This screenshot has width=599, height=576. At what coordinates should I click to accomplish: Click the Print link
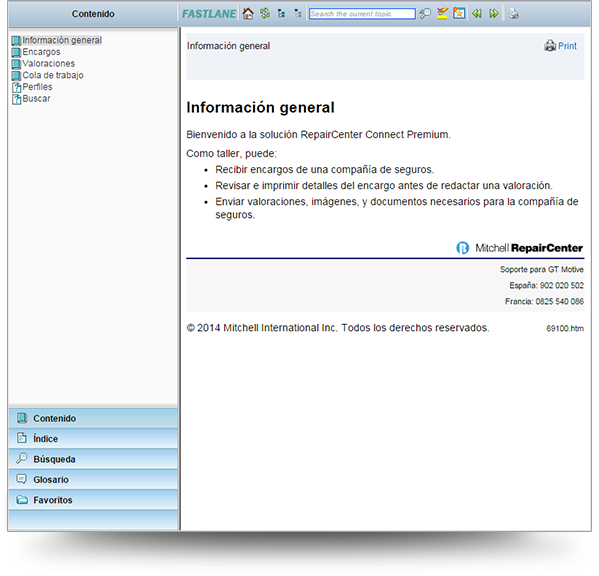tap(567, 46)
